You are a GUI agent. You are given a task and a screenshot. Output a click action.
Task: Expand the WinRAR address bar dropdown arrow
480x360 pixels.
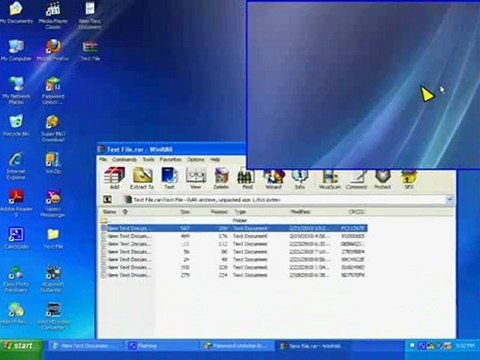(449, 199)
